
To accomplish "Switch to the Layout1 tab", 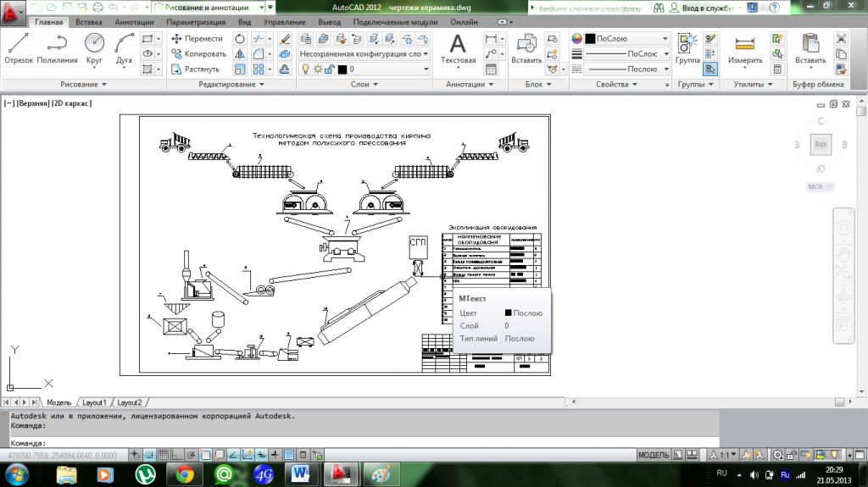I will (x=94, y=402).
